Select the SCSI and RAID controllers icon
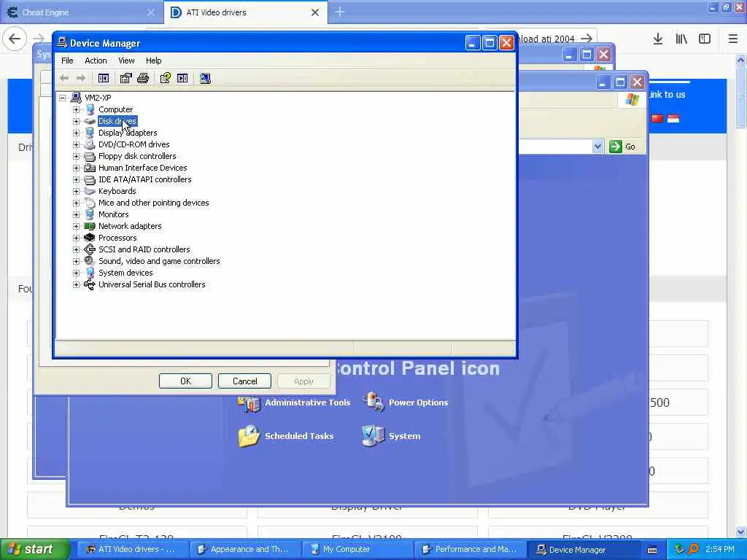The width and height of the screenshot is (747, 560). point(90,249)
